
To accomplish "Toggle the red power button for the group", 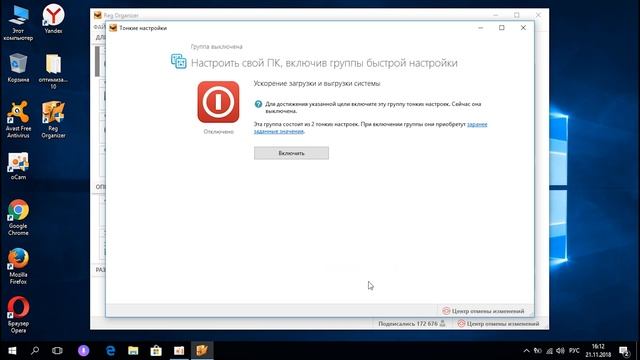I will coord(218,102).
